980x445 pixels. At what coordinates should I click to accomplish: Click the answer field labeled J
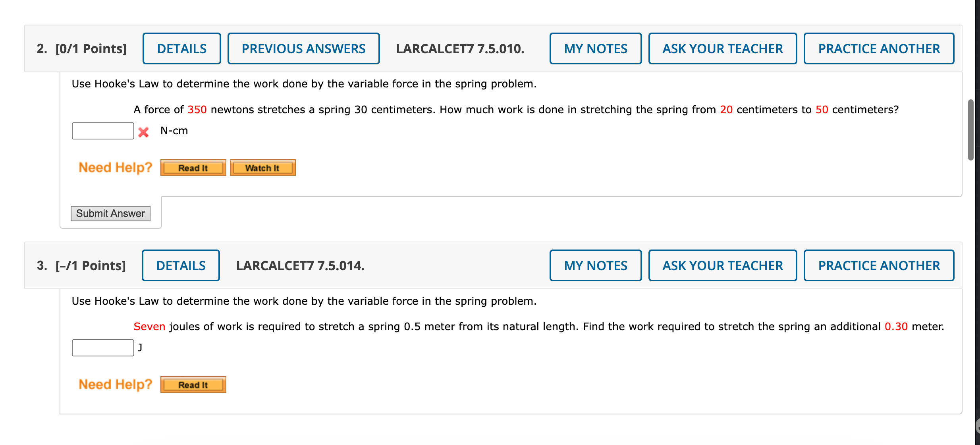(x=102, y=347)
